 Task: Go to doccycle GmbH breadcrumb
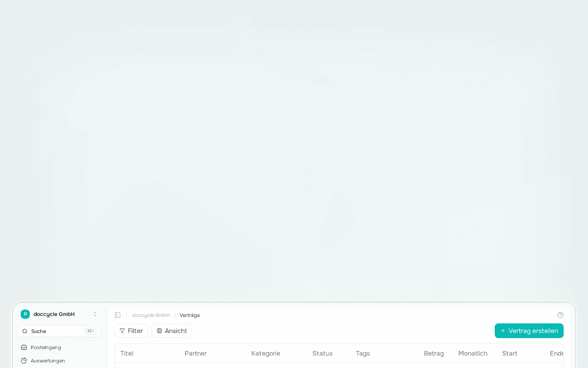tap(151, 315)
